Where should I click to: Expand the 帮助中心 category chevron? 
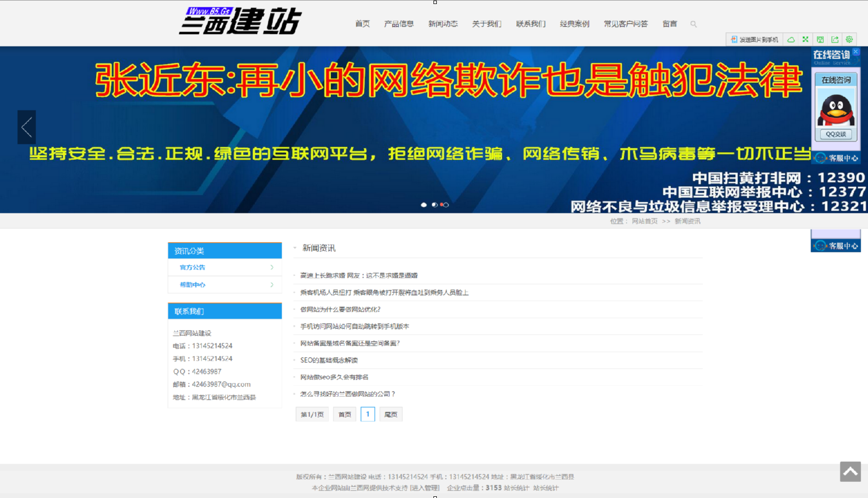(x=272, y=285)
